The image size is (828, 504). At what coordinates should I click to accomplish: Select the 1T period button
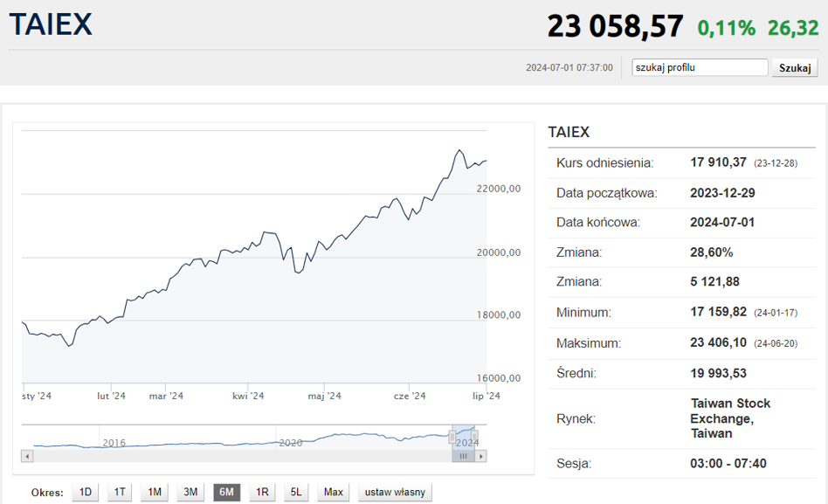tap(120, 492)
